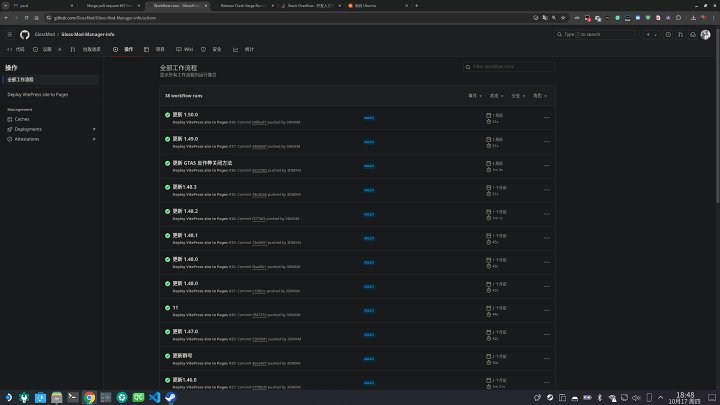The width and height of the screenshot is (720, 405).
Task: Switch to the Wiki repository tab
Action: (x=185, y=48)
